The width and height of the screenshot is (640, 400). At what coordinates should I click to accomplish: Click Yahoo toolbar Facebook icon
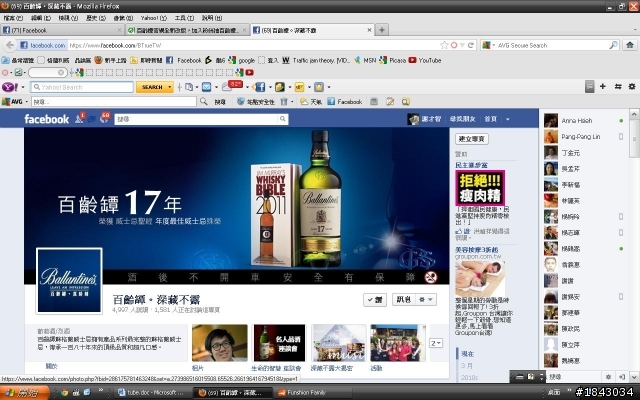point(260,87)
